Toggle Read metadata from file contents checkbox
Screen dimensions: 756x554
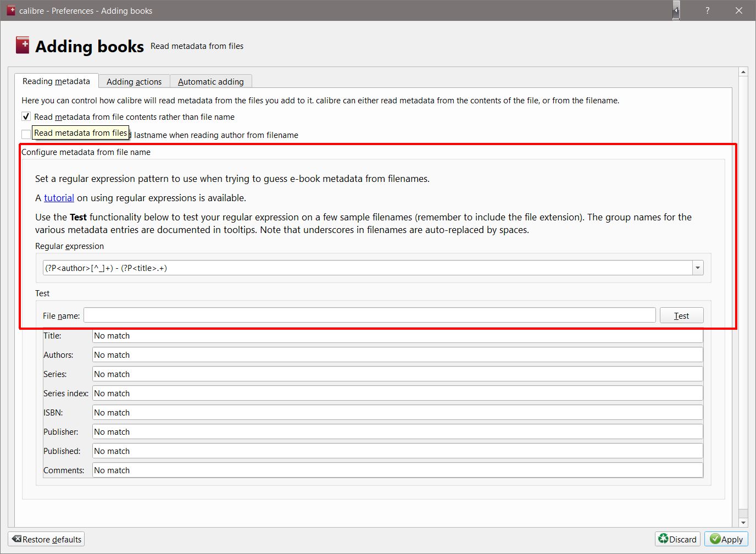click(x=26, y=117)
